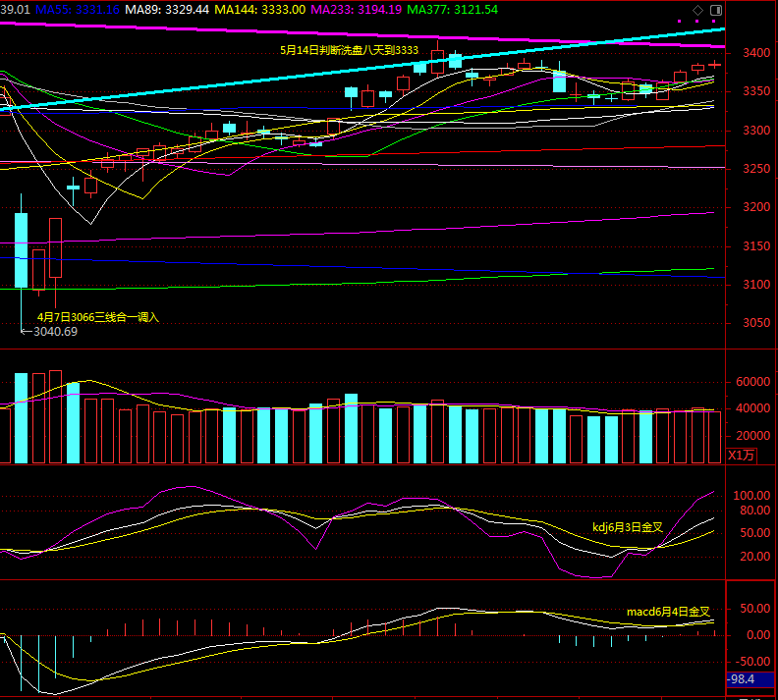Click the annotation 4月7日3066三线合一调入

coord(98,317)
